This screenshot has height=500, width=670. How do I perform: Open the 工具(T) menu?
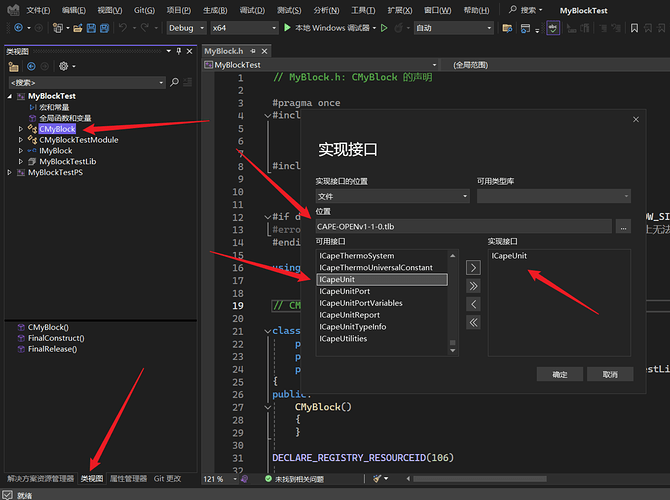(363, 10)
